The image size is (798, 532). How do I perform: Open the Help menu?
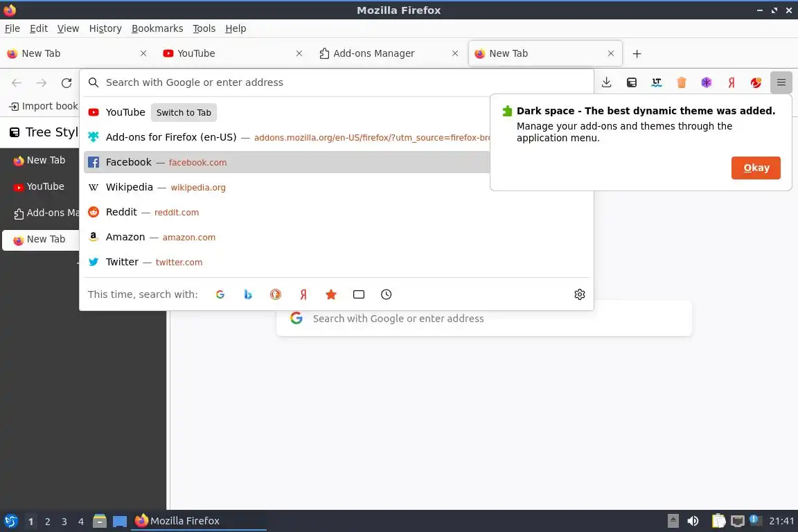tap(236, 28)
